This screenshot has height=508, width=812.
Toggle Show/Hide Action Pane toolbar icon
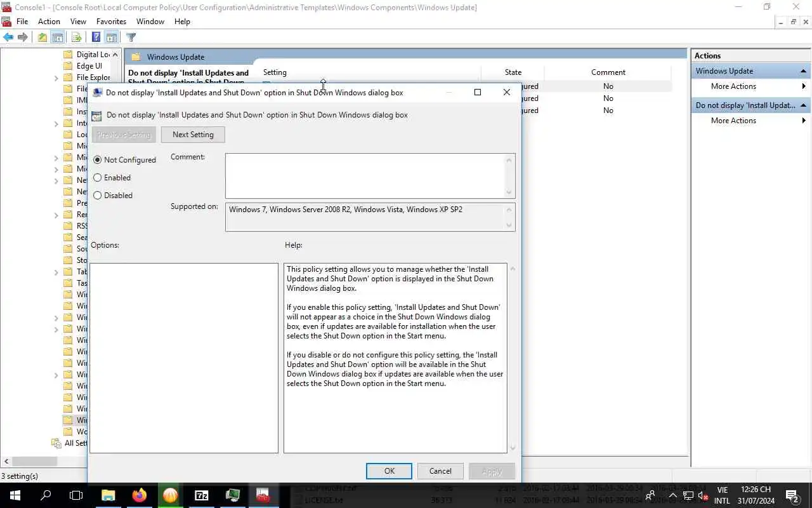[112, 37]
